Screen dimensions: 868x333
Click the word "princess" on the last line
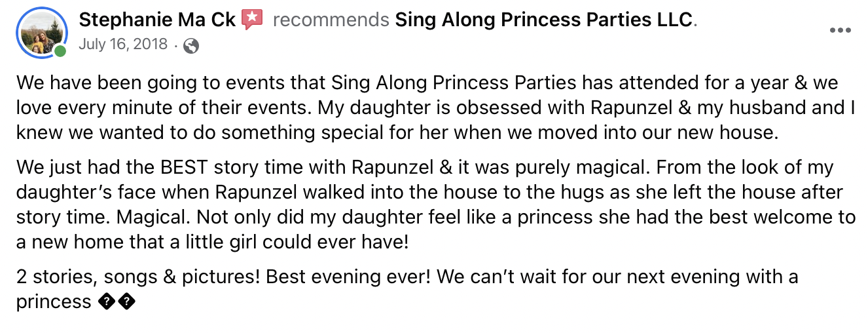point(54,302)
